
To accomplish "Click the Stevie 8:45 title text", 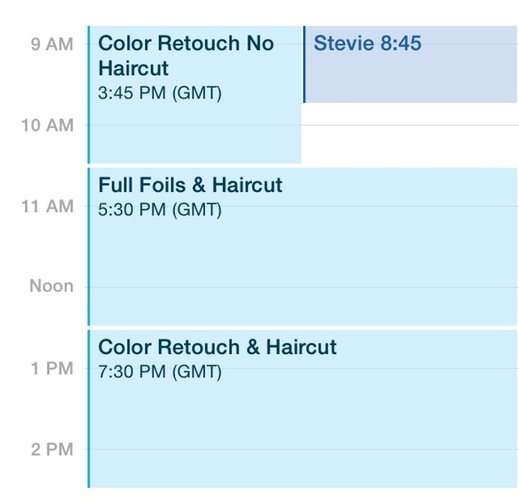I will click(367, 43).
